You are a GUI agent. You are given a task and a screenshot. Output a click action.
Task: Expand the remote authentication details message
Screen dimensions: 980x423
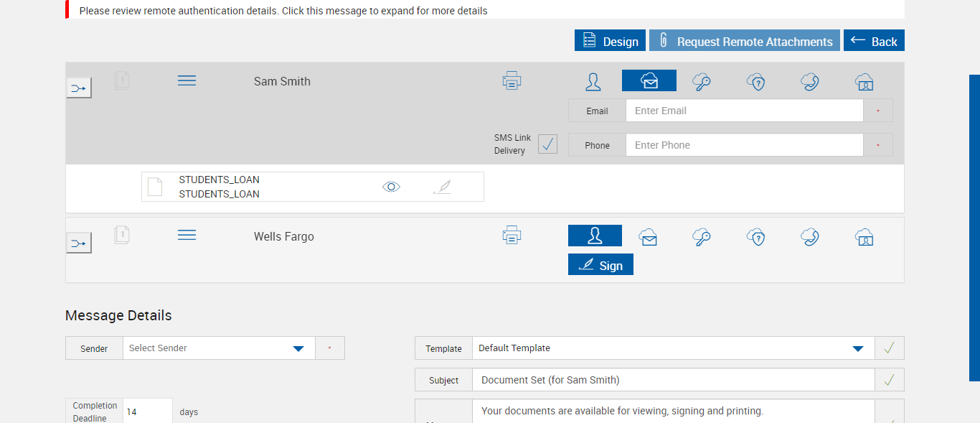(x=283, y=11)
